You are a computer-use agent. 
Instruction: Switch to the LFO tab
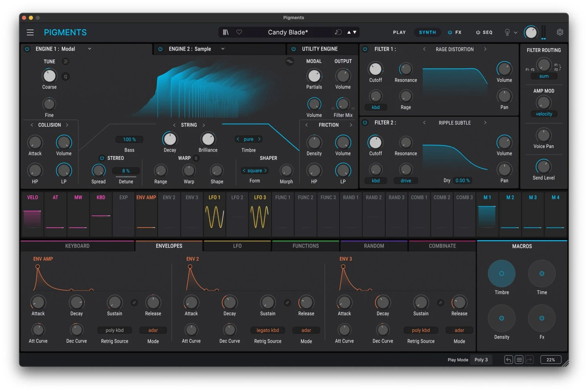point(237,246)
